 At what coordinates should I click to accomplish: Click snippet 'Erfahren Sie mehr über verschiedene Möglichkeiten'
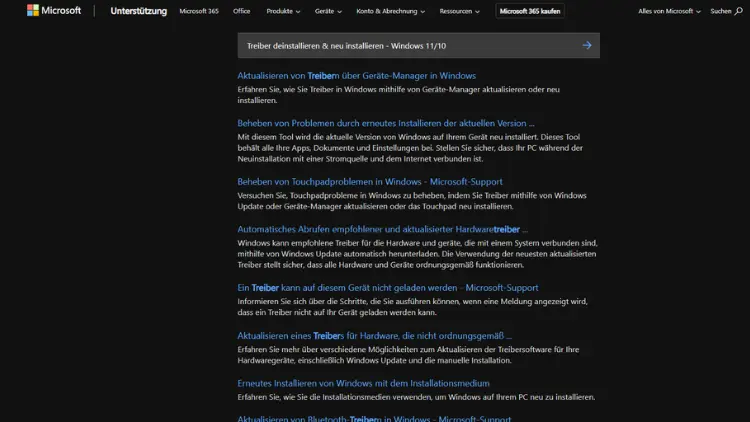408,355
